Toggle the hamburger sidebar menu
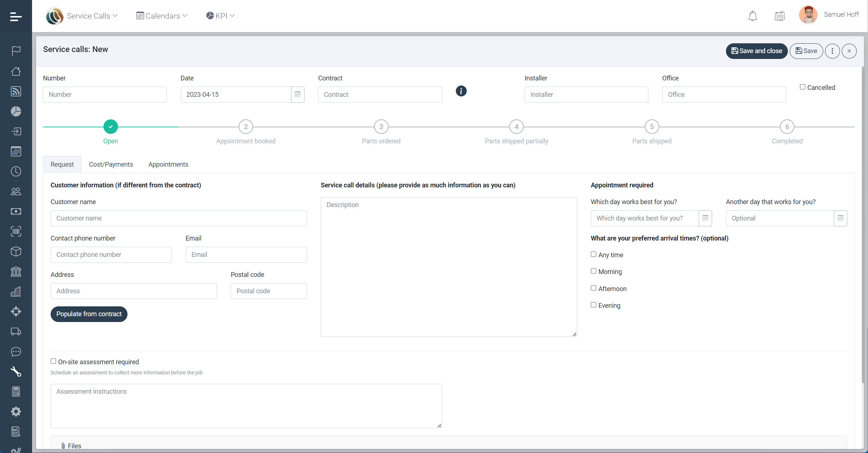The height and width of the screenshot is (453, 868). pos(16,16)
